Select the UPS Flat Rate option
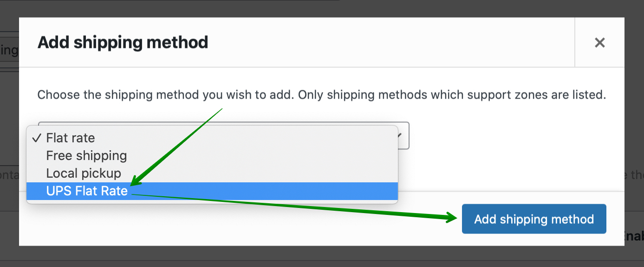This screenshot has width=644, height=267. tap(87, 191)
